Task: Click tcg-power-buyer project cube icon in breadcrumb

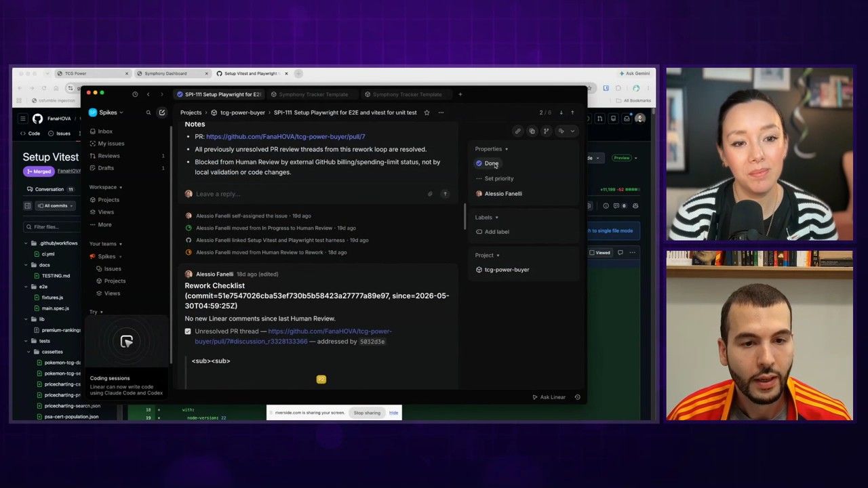Action: (214, 113)
